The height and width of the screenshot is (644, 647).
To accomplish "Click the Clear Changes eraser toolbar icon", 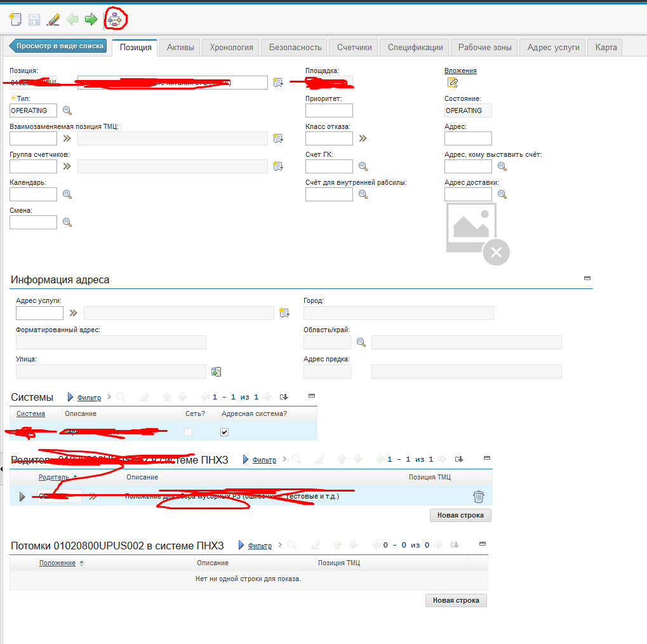I will click(x=53, y=20).
